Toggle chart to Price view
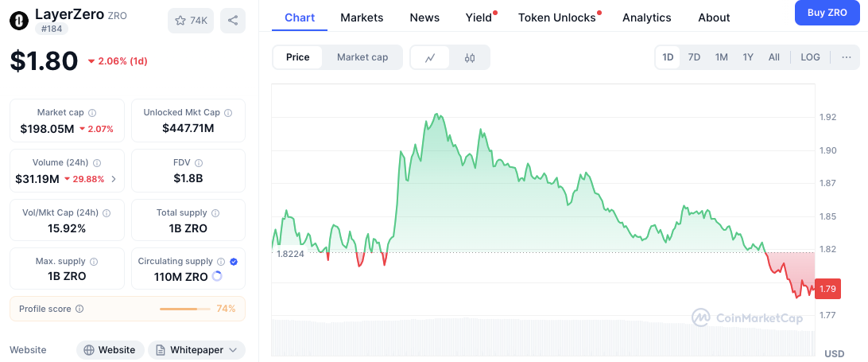Screen dimensions: 868x362 [298, 57]
